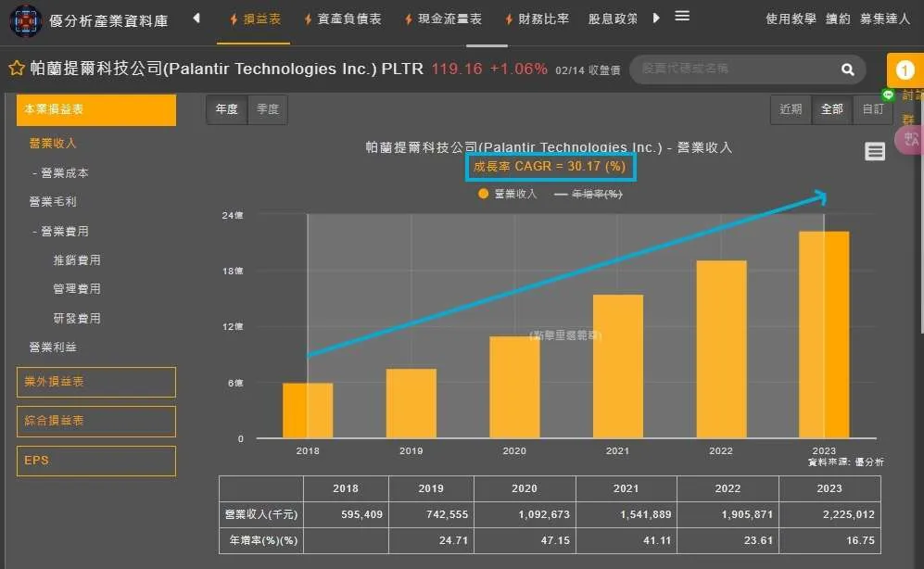924x569 pixels.
Task: Select 營業成本 in sidebar
Action: [60, 173]
